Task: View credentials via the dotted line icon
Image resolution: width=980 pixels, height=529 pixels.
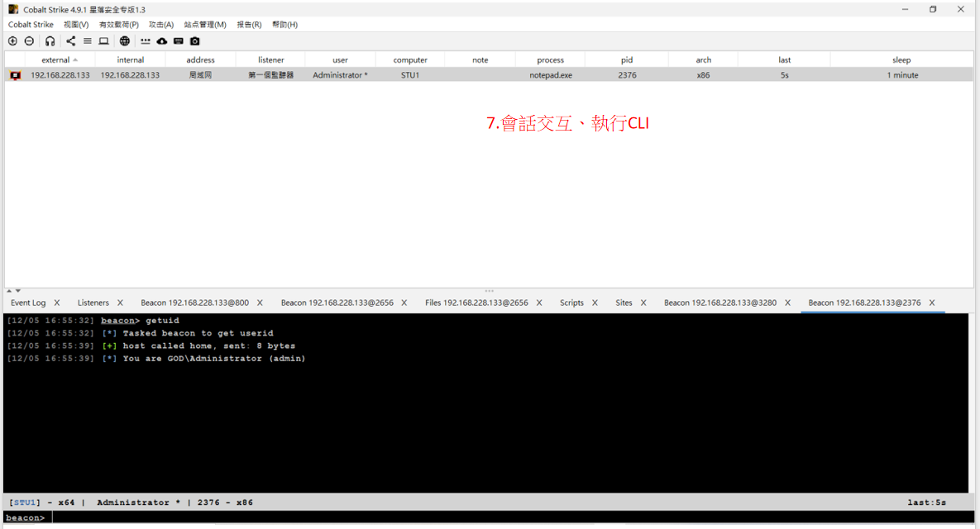Action: pos(146,41)
